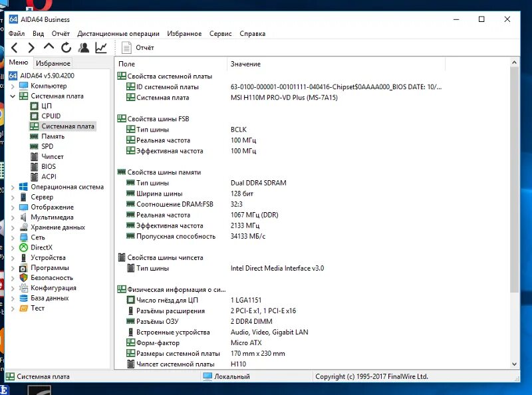The width and height of the screenshot is (532, 395).
Task: Click the Тест benchmark icon
Action: [x=23, y=308]
